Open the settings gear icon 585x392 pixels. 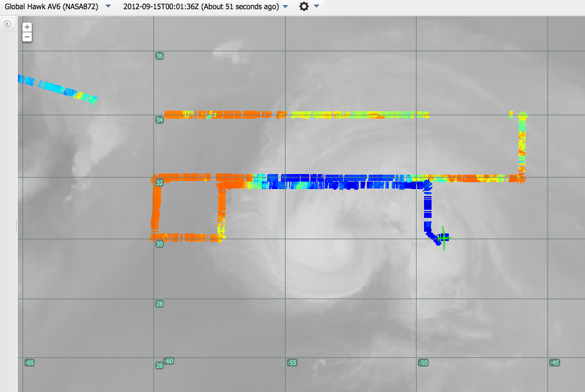304,6
